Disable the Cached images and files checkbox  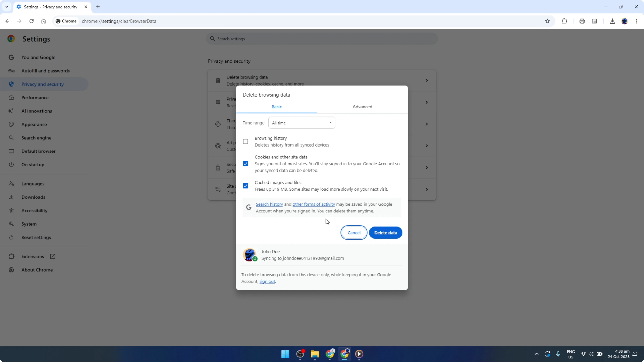pos(246,186)
